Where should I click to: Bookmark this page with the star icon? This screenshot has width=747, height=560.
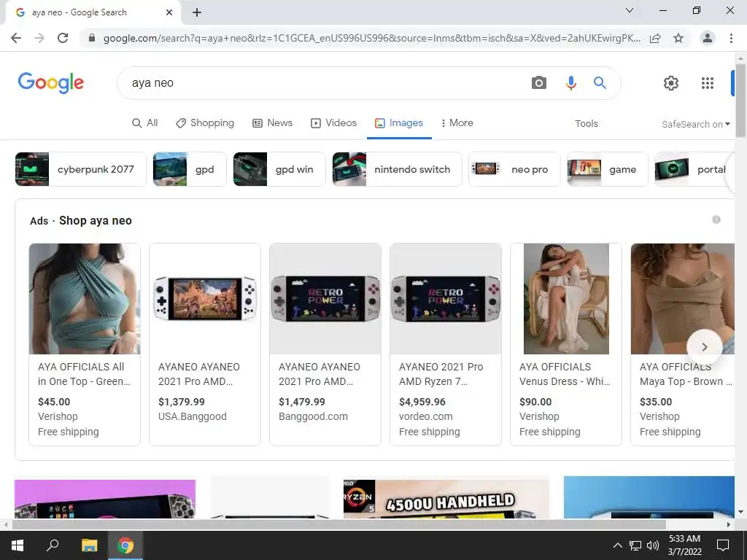click(x=678, y=38)
